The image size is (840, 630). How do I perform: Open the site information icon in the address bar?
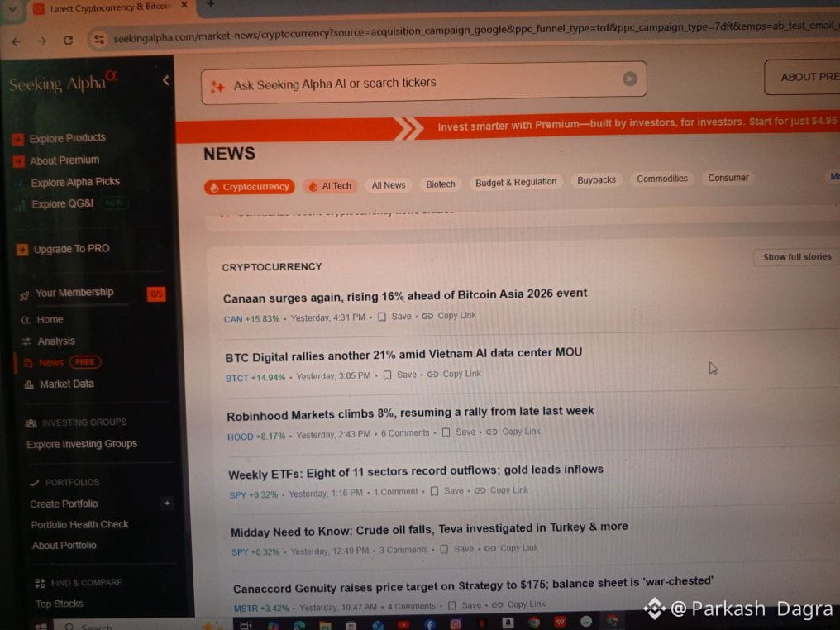[x=99, y=39]
